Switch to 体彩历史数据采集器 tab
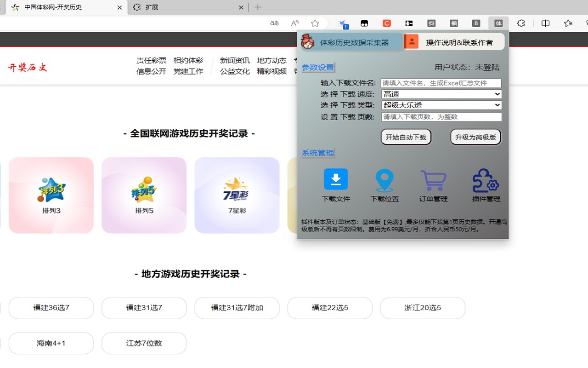This screenshot has width=588, height=368. pyautogui.click(x=351, y=42)
